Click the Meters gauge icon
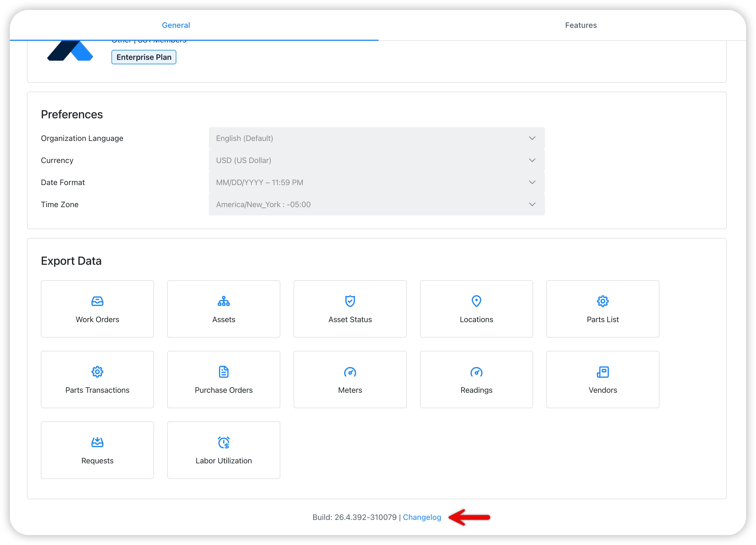The height and width of the screenshot is (545, 756). point(350,372)
